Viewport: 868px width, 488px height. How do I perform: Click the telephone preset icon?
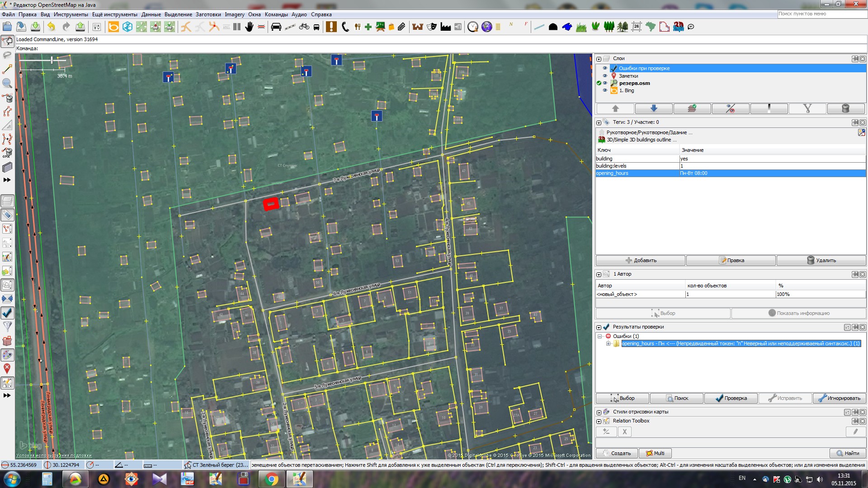pos(345,27)
